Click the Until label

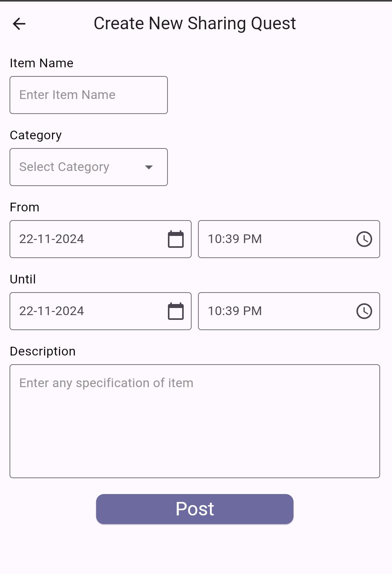click(x=23, y=279)
